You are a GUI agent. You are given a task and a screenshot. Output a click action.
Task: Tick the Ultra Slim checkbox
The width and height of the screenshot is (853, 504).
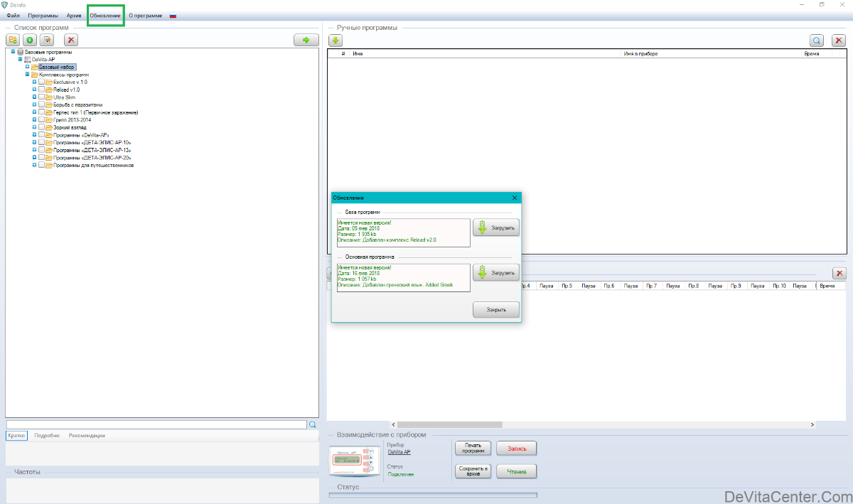click(41, 97)
